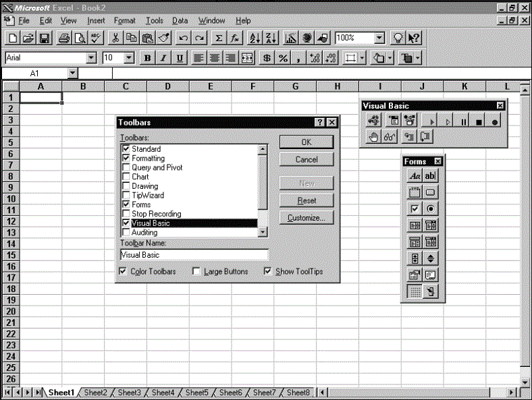Open the font size dropdown arrow
Image resolution: width=532 pixels, height=400 pixels.
(x=128, y=57)
